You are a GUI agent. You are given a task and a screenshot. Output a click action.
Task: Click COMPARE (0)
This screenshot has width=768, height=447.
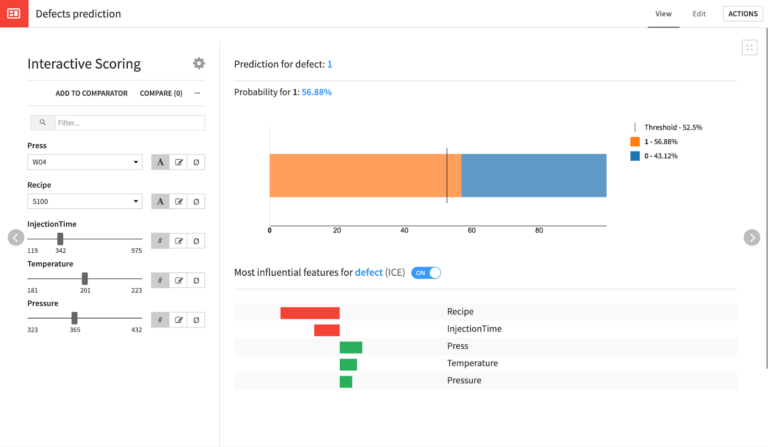point(161,93)
